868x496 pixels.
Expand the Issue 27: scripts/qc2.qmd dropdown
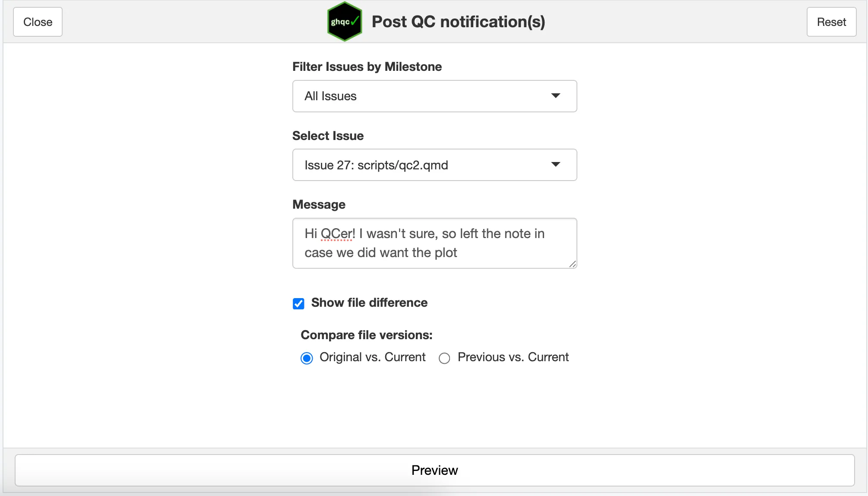(434, 165)
